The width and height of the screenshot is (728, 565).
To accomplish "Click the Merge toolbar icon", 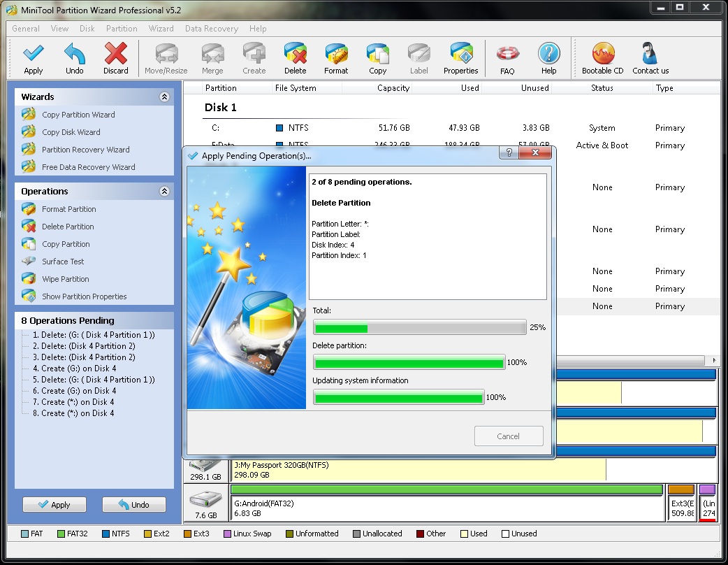I will click(x=212, y=54).
